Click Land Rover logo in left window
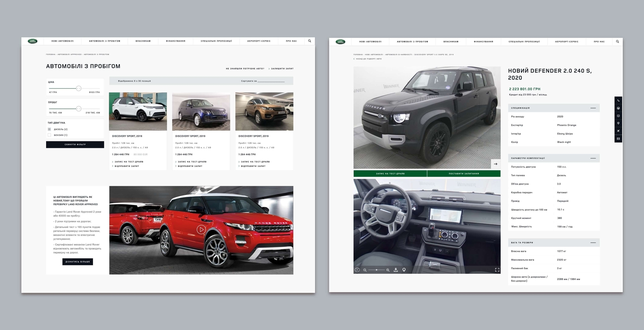The image size is (644, 330). pos(33,41)
